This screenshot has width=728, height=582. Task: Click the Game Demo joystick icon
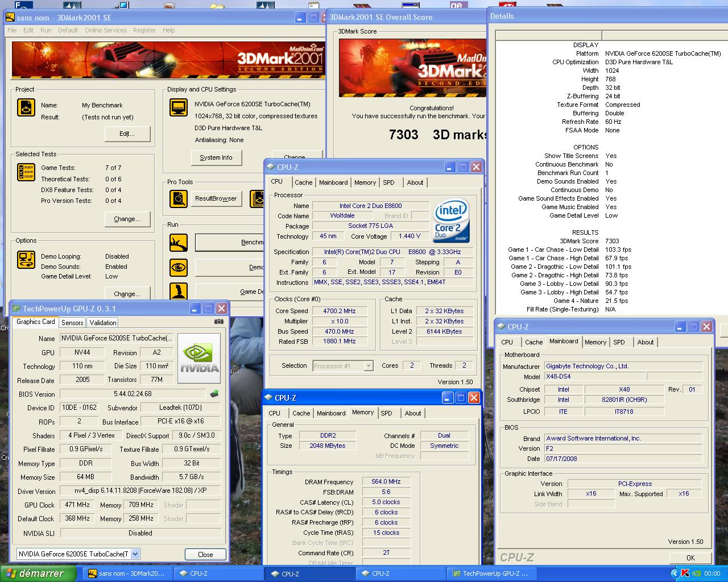(x=179, y=291)
